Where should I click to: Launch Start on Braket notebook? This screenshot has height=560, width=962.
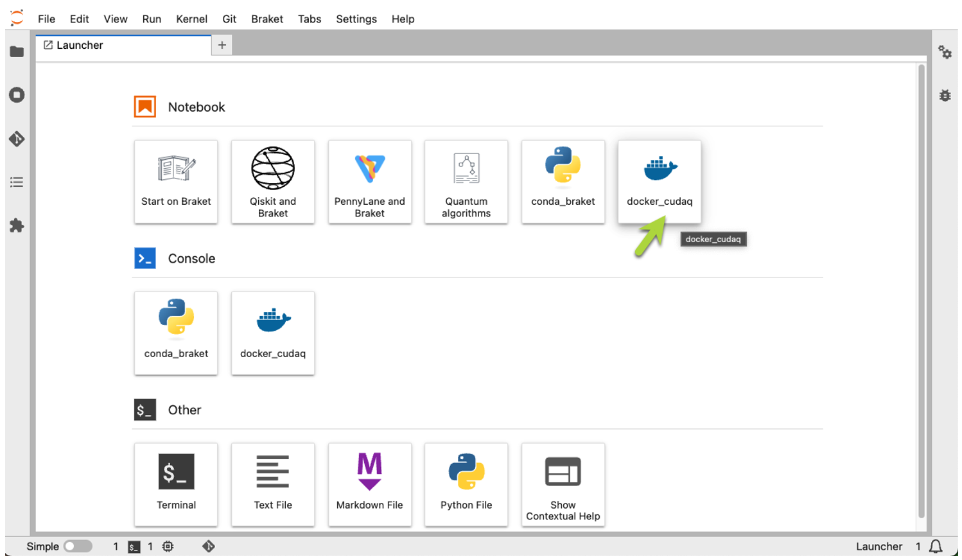176,182
